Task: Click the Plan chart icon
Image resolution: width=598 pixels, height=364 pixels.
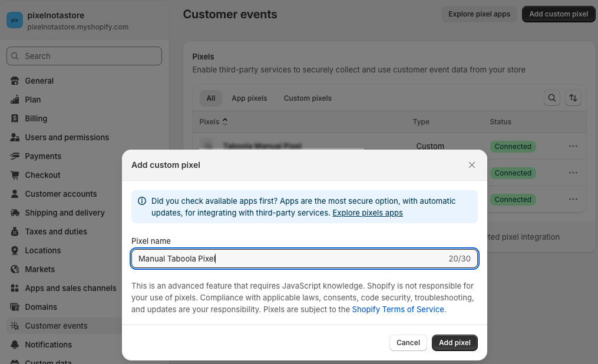Action: click(15, 100)
